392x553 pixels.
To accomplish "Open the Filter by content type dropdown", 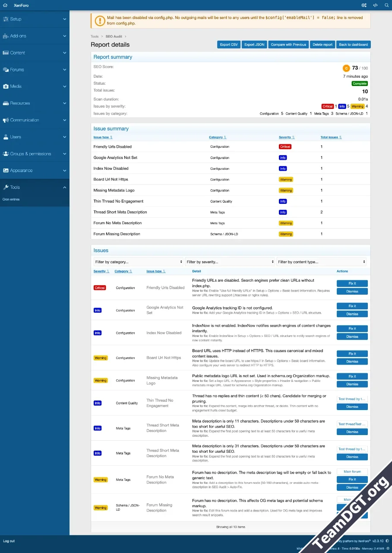I will coord(322,262).
